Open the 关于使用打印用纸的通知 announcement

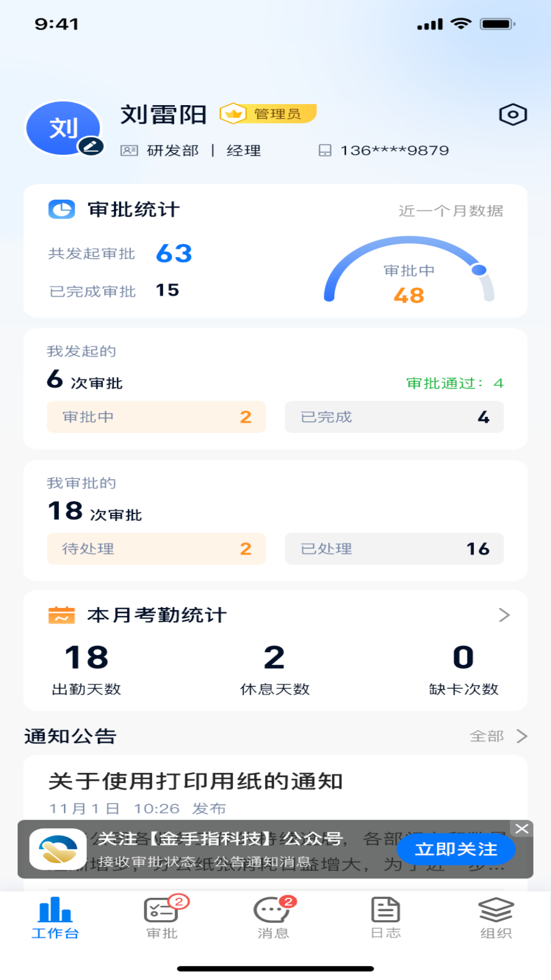196,781
